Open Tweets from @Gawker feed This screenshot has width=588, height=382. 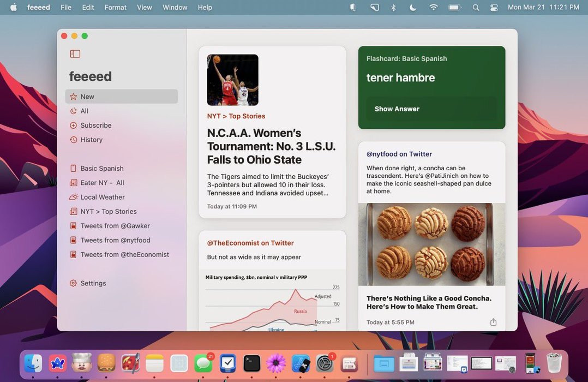[x=115, y=226]
